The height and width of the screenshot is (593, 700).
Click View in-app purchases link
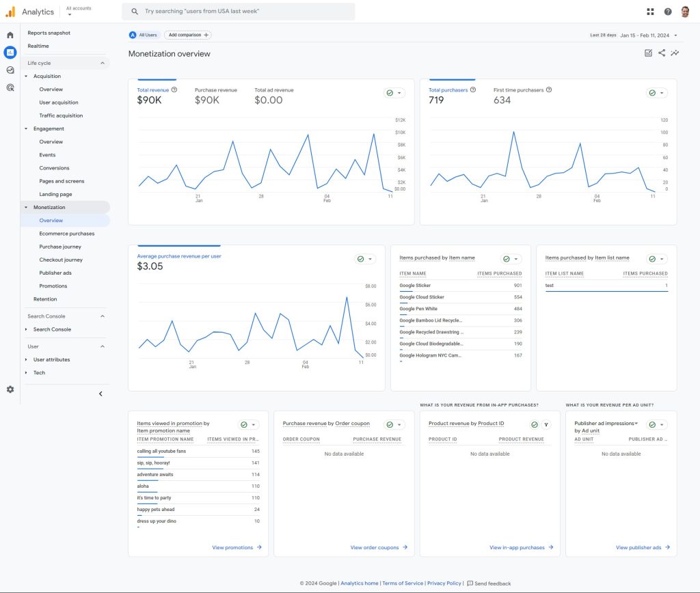(521, 547)
